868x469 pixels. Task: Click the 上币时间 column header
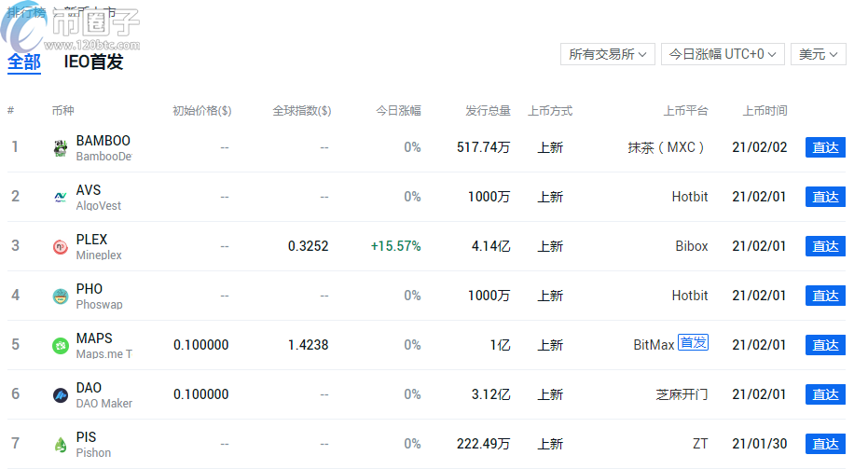(x=765, y=111)
